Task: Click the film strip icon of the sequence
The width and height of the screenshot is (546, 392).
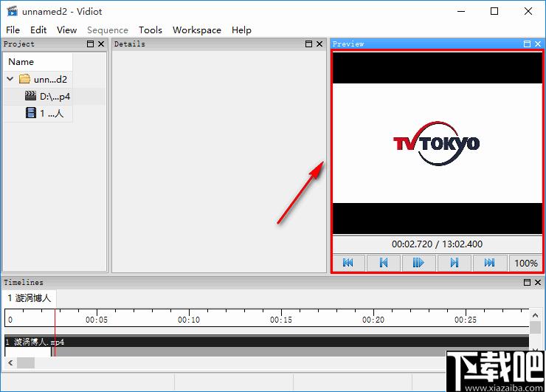Action: pyautogui.click(x=31, y=113)
